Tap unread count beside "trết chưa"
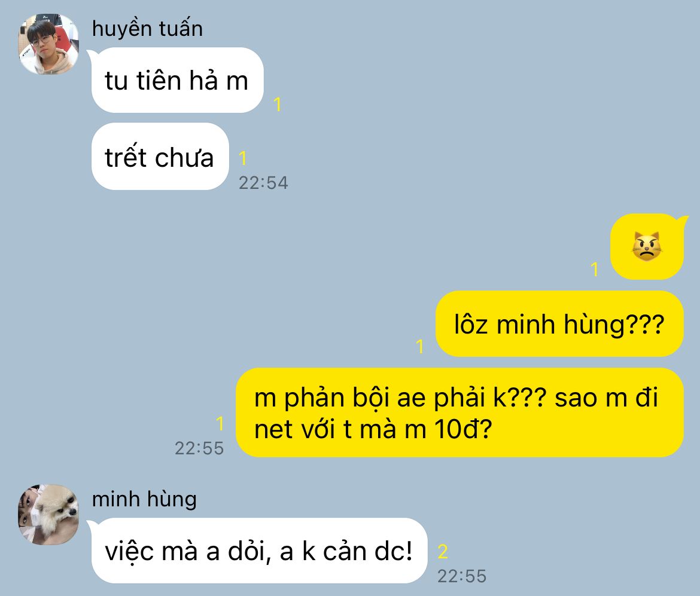 coord(242,158)
